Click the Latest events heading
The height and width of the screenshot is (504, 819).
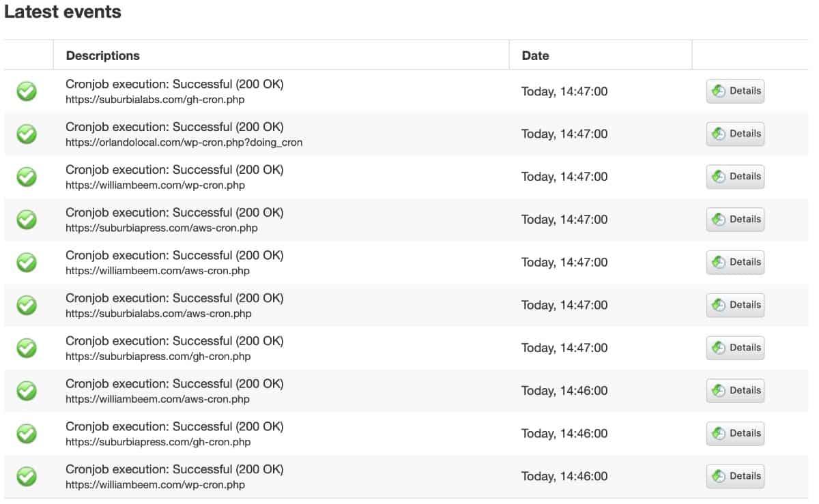click(x=63, y=12)
